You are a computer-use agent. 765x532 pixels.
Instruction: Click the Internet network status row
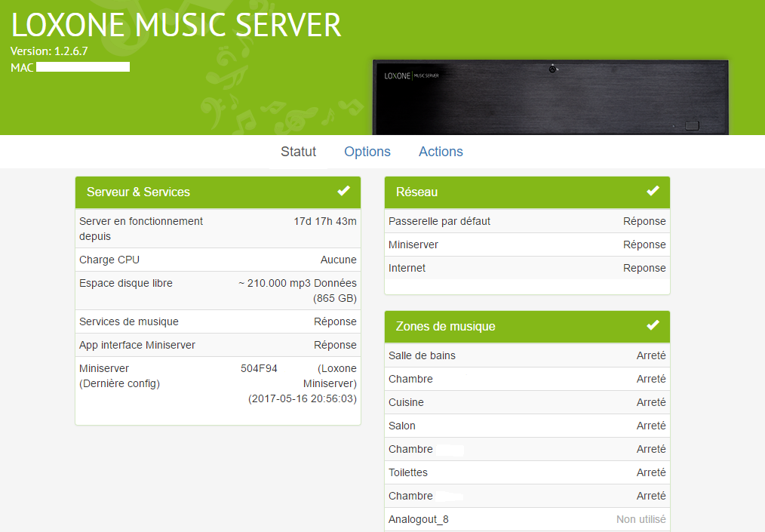coord(527,268)
